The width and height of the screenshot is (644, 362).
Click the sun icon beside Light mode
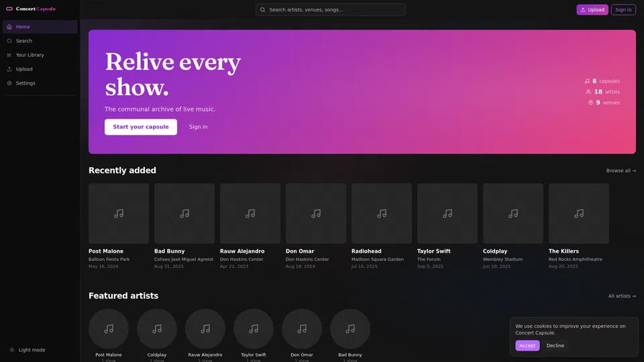(x=12, y=350)
